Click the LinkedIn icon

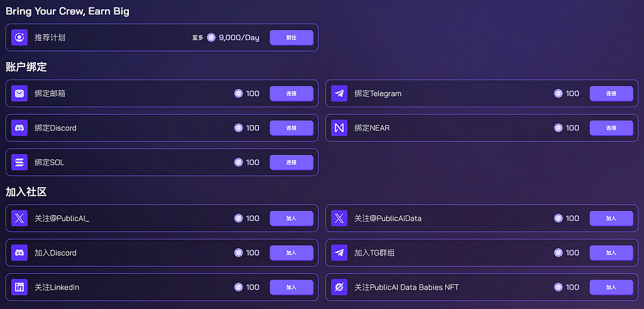19,287
